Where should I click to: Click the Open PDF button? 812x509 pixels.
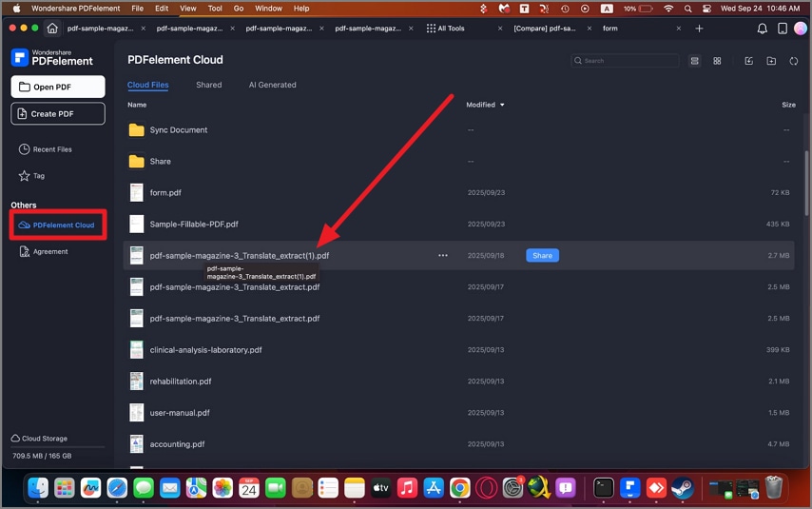58,88
